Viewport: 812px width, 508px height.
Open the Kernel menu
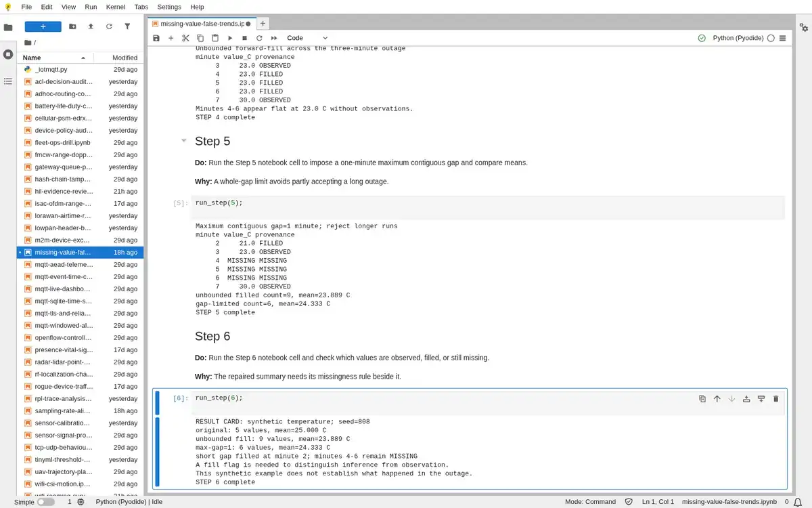116,7
